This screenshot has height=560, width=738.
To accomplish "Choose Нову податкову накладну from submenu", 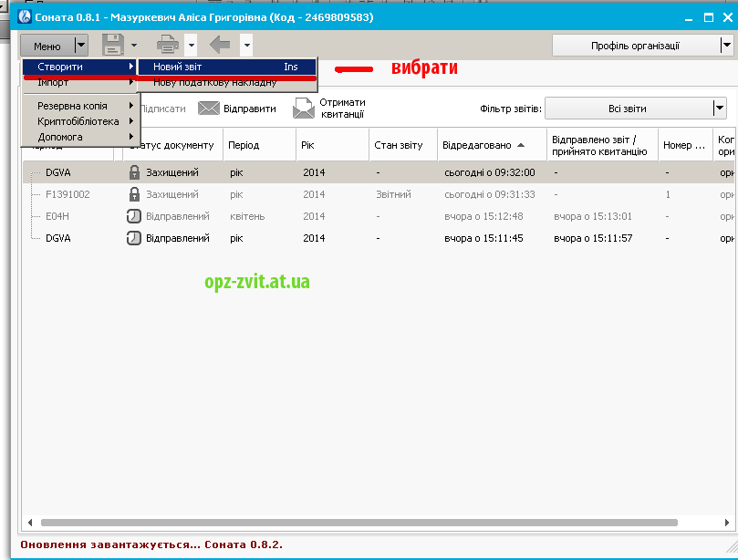I will pyautogui.click(x=227, y=83).
